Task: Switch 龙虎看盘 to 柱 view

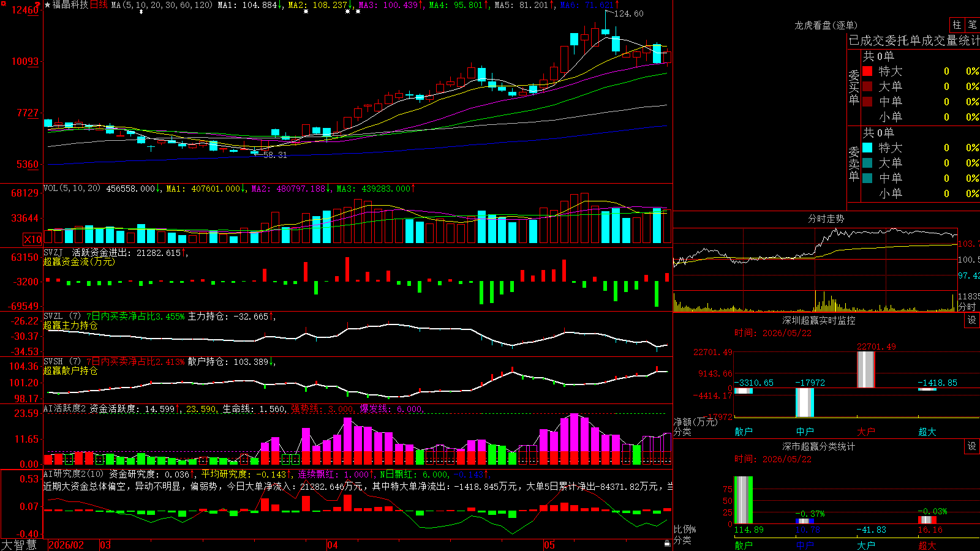Action: tap(957, 24)
